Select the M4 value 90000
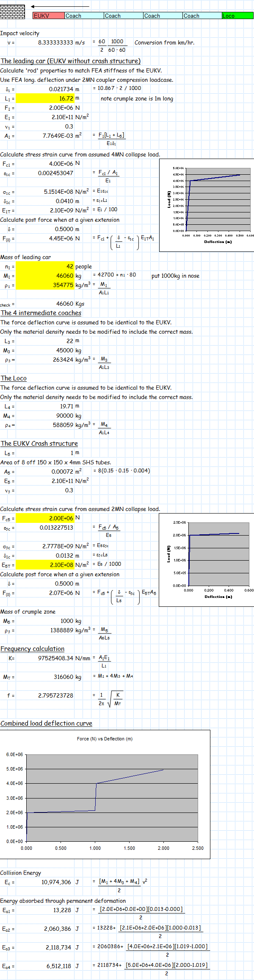This screenshot has height=980, width=254. [x=65, y=416]
